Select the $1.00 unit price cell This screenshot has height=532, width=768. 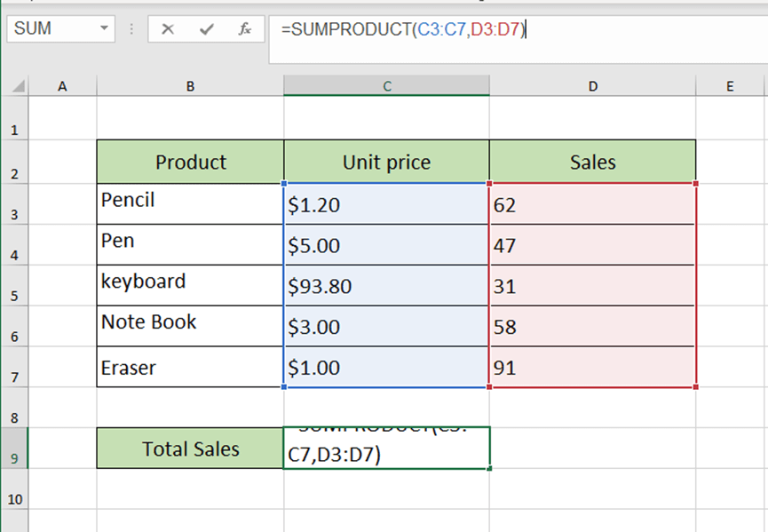(386, 367)
